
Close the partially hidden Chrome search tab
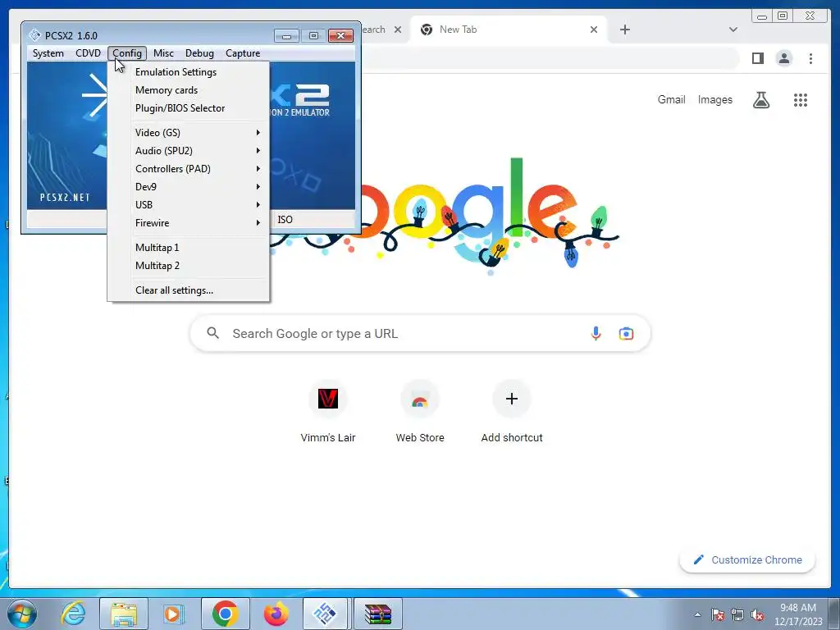(398, 30)
